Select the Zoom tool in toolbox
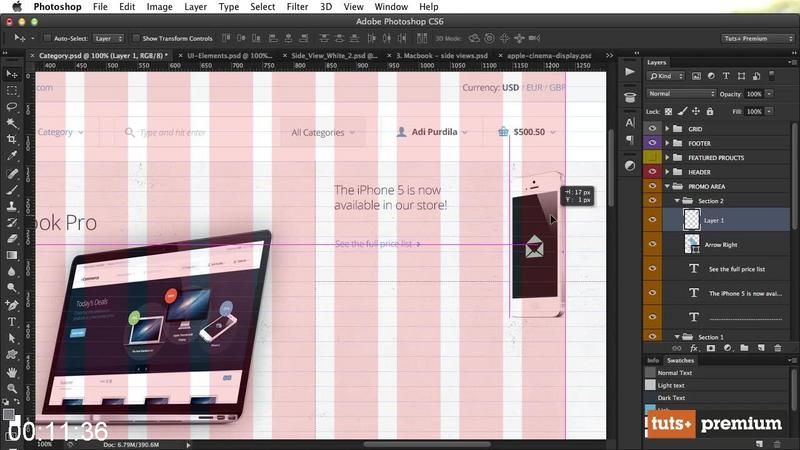Viewport: 800px width, 450px height. tap(11, 389)
